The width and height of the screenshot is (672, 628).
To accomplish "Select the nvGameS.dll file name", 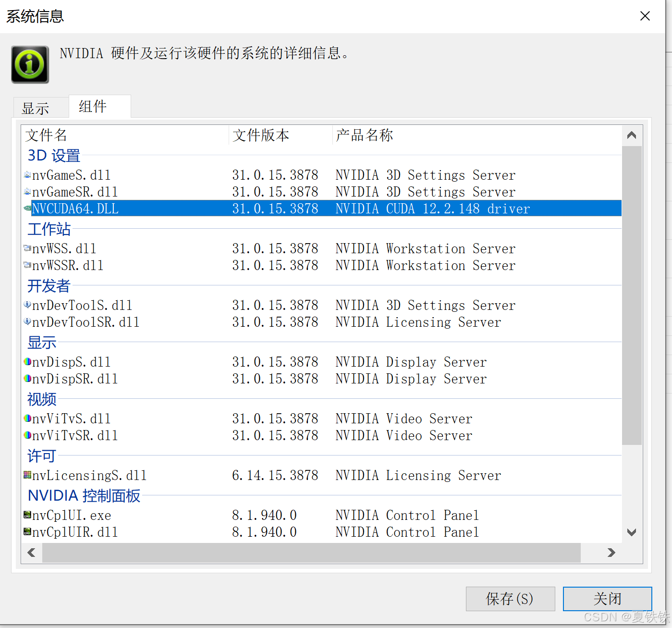I will click(x=72, y=175).
